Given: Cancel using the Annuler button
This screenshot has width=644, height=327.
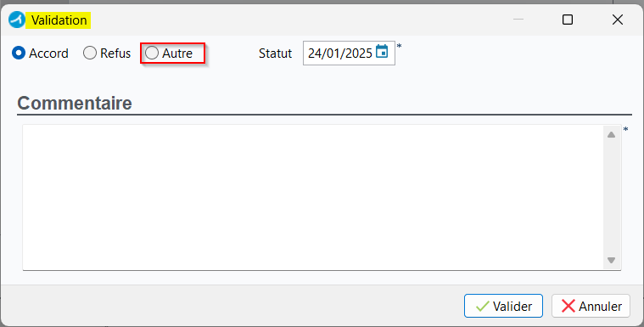Looking at the screenshot, I should click(591, 306).
